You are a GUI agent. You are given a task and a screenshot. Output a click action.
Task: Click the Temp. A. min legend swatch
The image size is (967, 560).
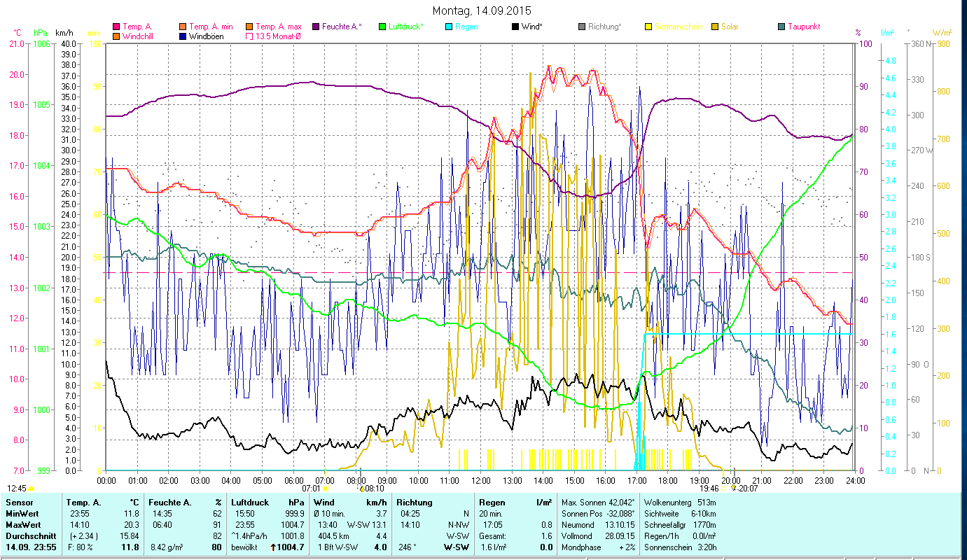184,27
